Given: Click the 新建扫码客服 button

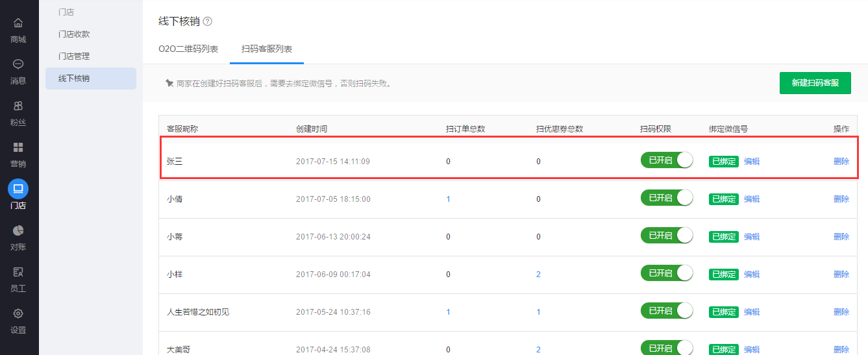Looking at the screenshot, I should point(815,83).
